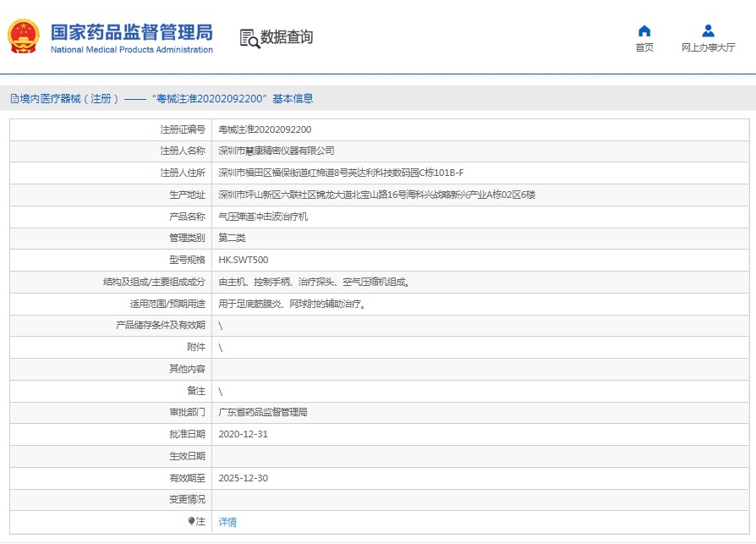Click the 备注 row label
756x544 pixels.
[x=196, y=391]
